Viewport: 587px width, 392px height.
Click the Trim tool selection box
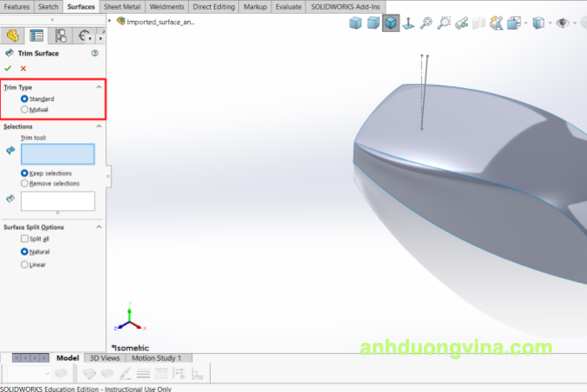58,154
